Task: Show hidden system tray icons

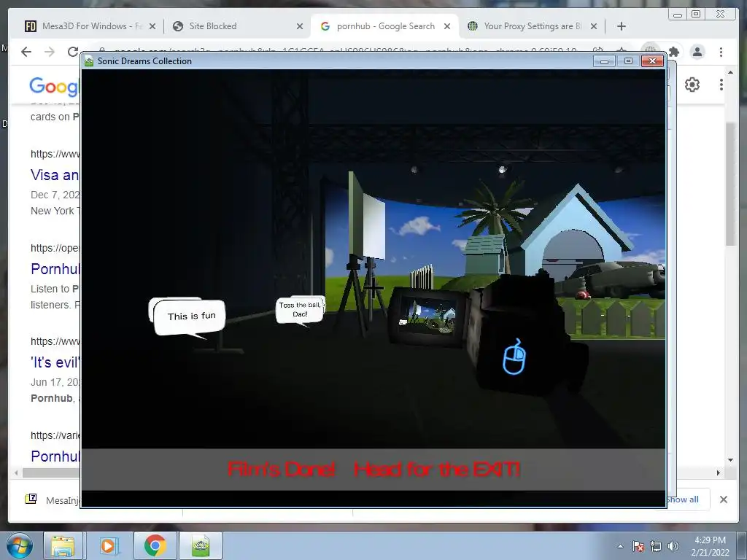Action: [x=620, y=546]
